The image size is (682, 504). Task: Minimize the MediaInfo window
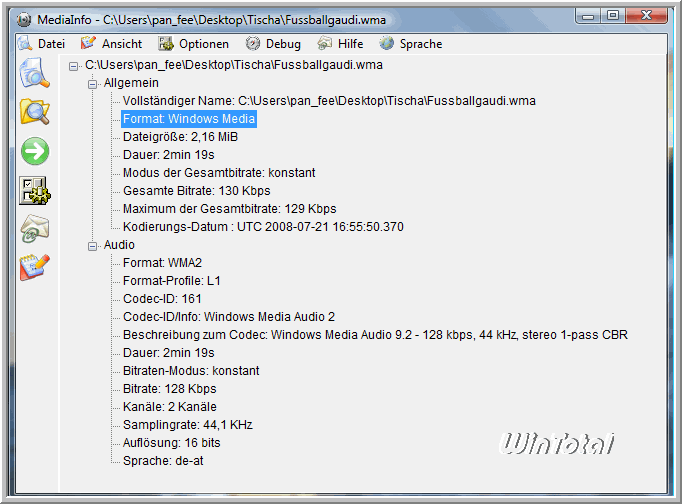pos(588,16)
